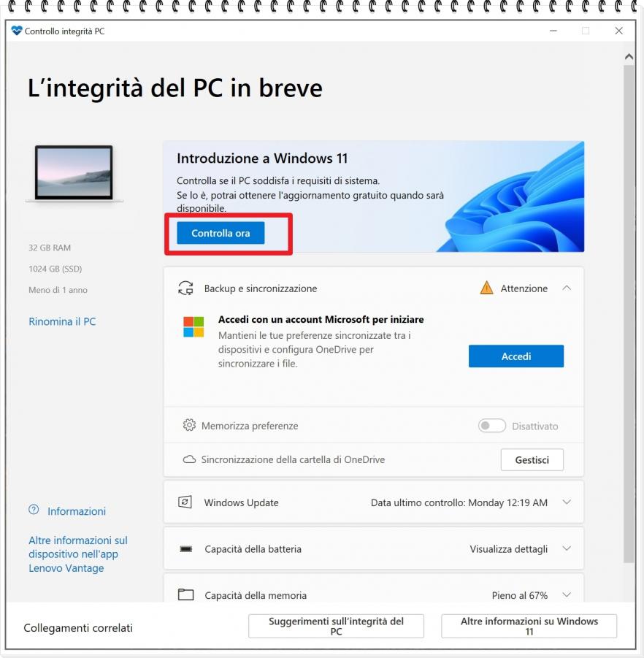The height and width of the screenshot is (658, 644).
Task: Click the Informazioni question mark icon
Action: coord(34,510)
